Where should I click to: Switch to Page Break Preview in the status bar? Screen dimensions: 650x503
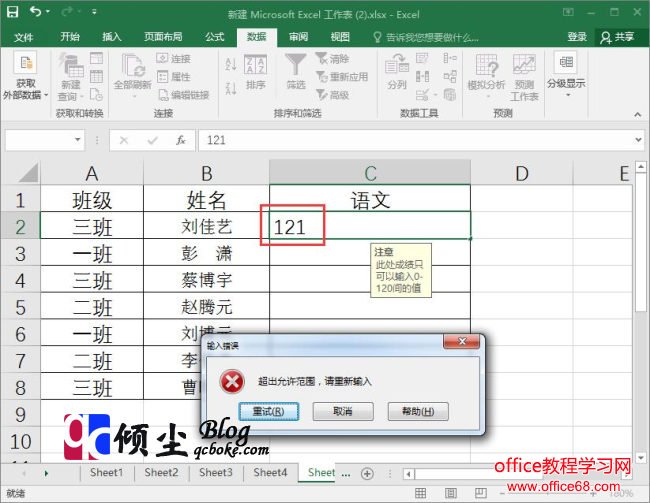(x=480, y=493)
